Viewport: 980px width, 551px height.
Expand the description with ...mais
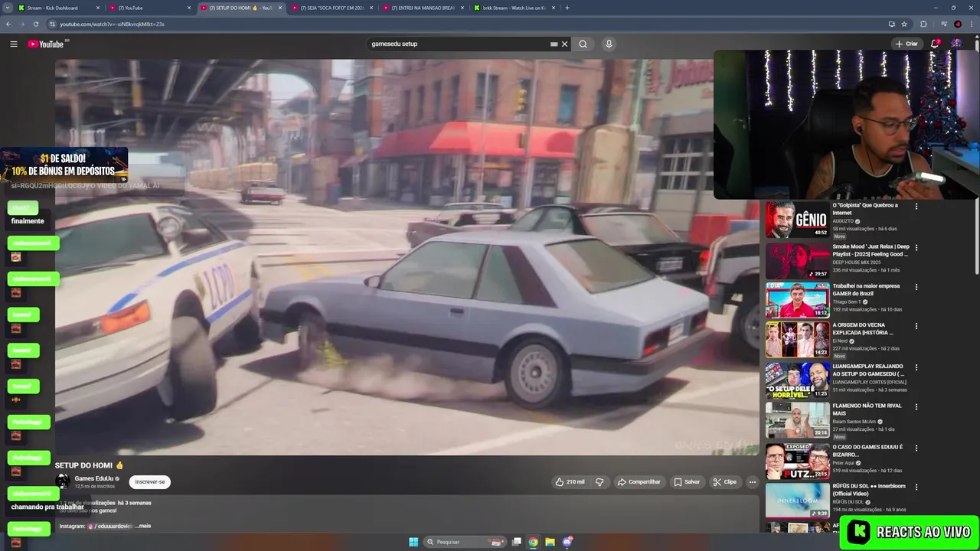[142, 526]
